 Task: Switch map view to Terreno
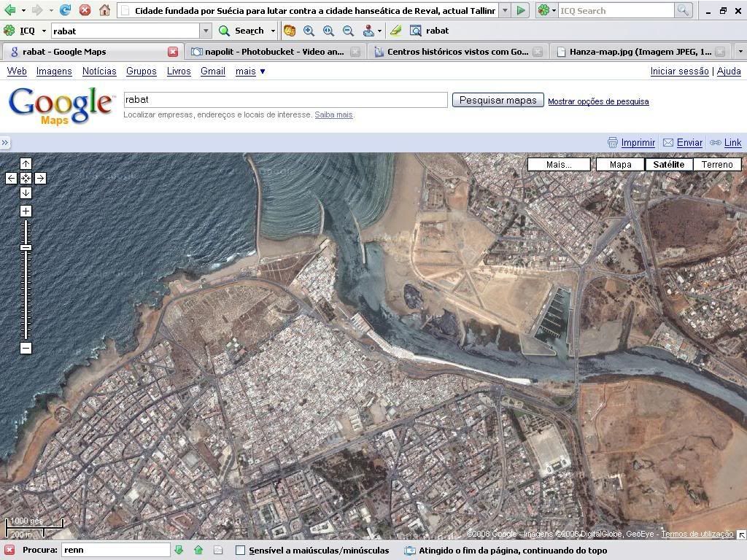716,164
